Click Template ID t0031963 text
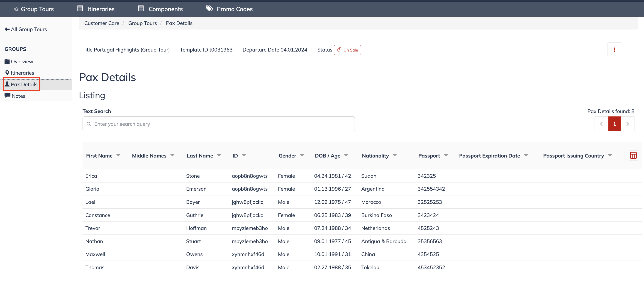Image resolution: width=644 pixels, height=281 pixels. [206, 50]
